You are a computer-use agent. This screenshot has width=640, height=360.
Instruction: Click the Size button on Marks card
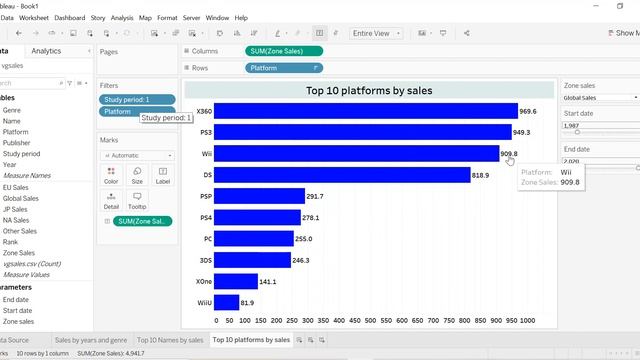(137, 176)
